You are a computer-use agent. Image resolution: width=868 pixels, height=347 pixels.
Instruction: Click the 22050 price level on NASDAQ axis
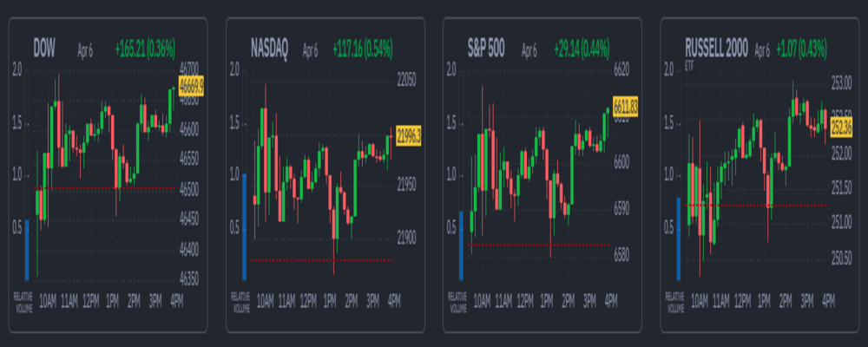(x=407, y=81)
